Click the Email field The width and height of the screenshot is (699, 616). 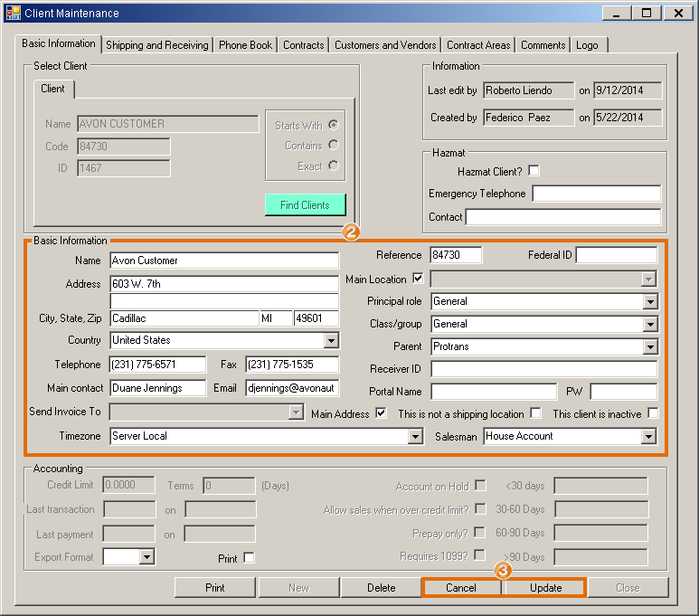pyautogui.click(x=292, y=388)
